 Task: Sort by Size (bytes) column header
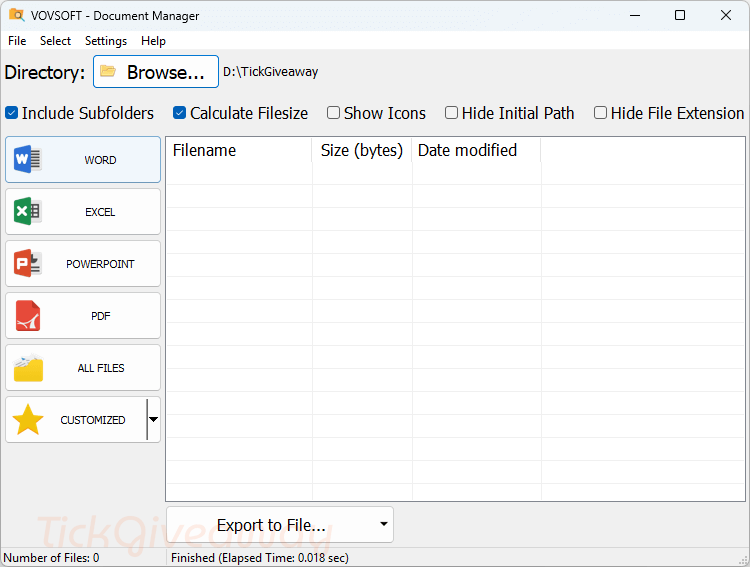(x=362, y=150)
